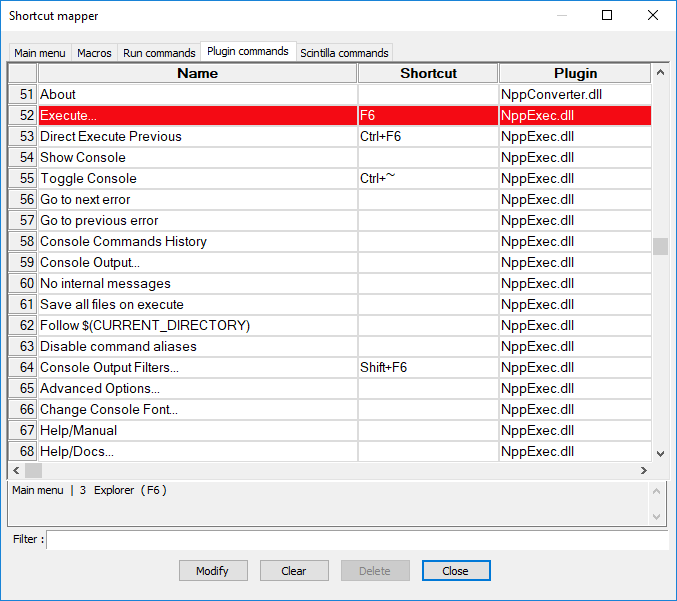Switch to Run commands tab
Viewport: 677px width, 601px height.
(x=159, y=53)
